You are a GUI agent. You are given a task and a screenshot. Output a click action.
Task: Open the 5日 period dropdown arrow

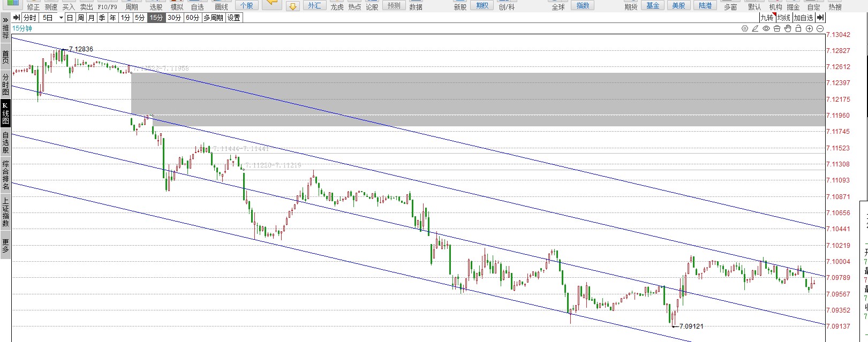[61, 18]
